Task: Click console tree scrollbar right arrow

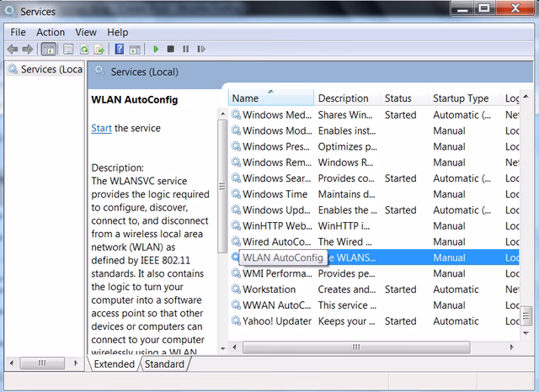Action: coord(76,363)
